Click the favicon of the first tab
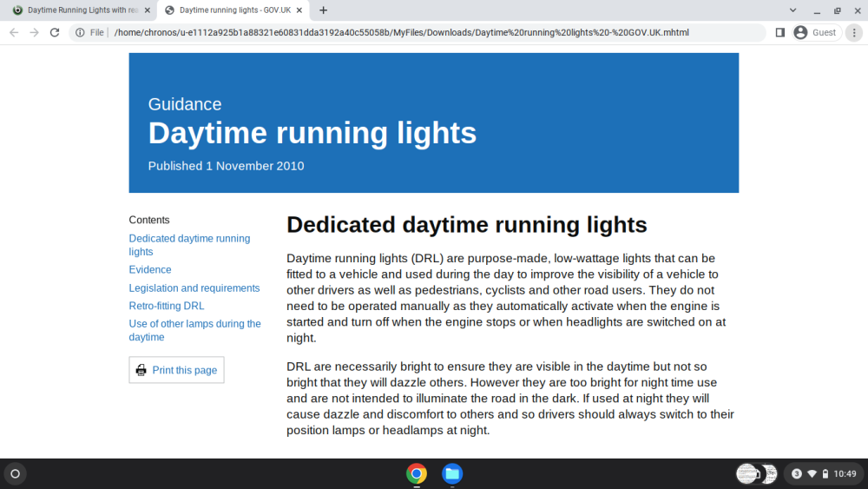Viewport: 868px width, 489px height. pos(17,10)
